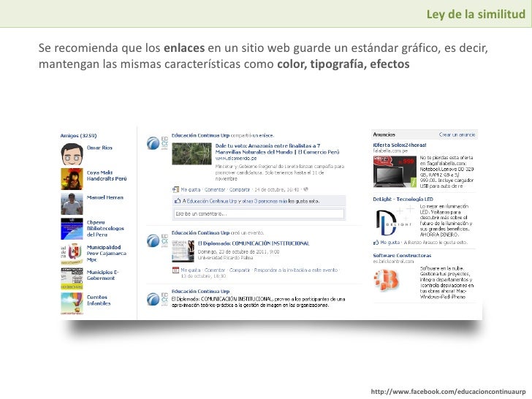Click the calendar event icon

pos(175,270)
